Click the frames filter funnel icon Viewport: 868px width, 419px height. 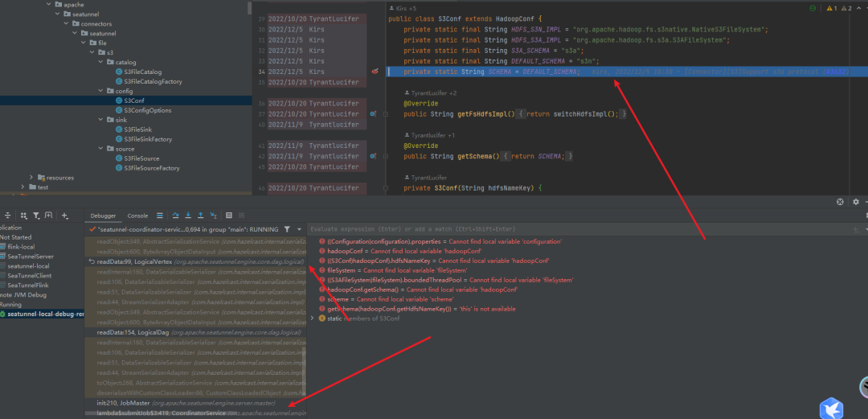pyautogui.click(x=287, y=229)
